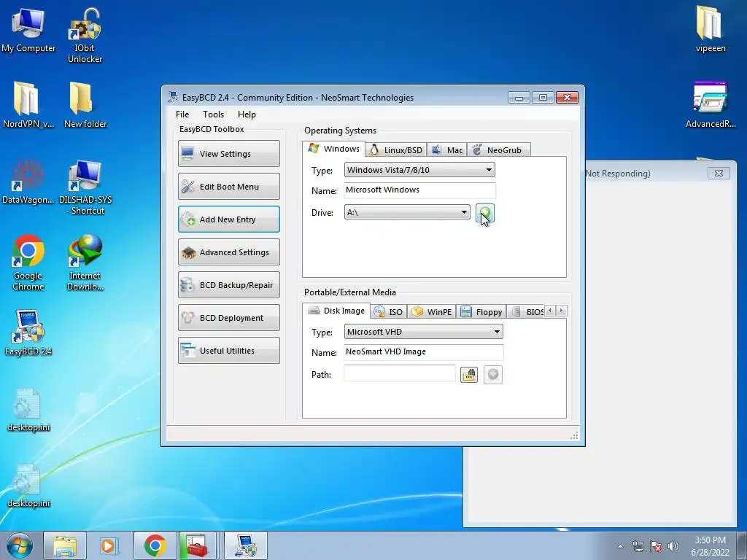Click the EasyBCD title bar app icon
Viewport: 747px width, 560px height.
coord(173,97)
